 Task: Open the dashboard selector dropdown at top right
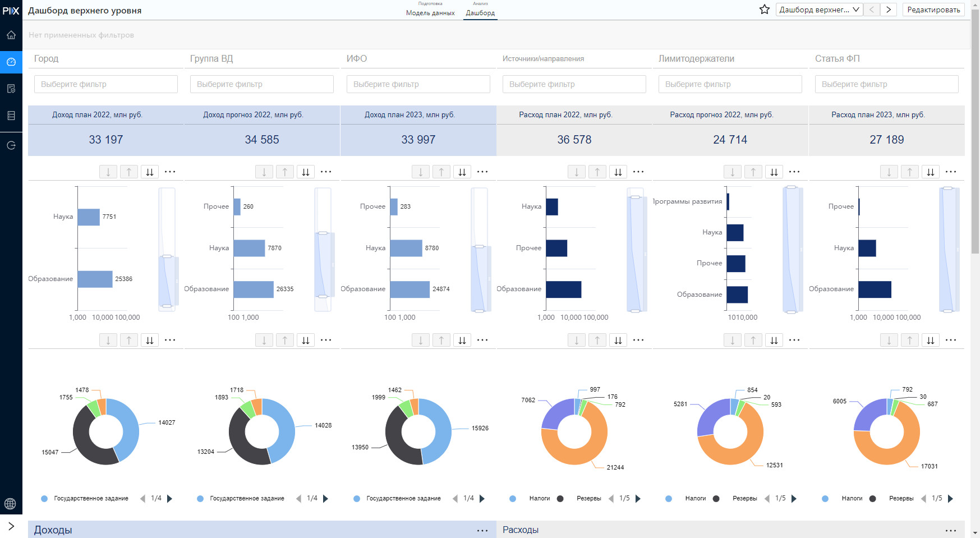pos(819,10)
